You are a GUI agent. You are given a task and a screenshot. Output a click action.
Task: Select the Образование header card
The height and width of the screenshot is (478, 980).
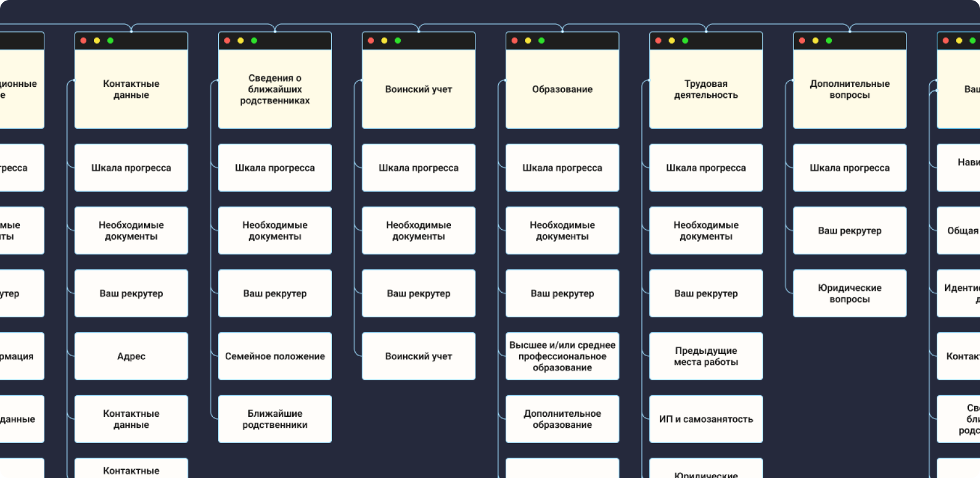562,89
